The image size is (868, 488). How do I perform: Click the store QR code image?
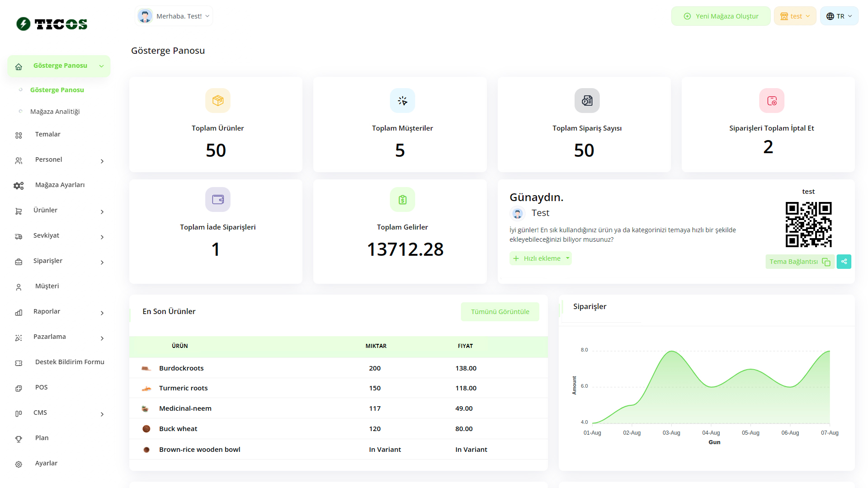point(808,224)
